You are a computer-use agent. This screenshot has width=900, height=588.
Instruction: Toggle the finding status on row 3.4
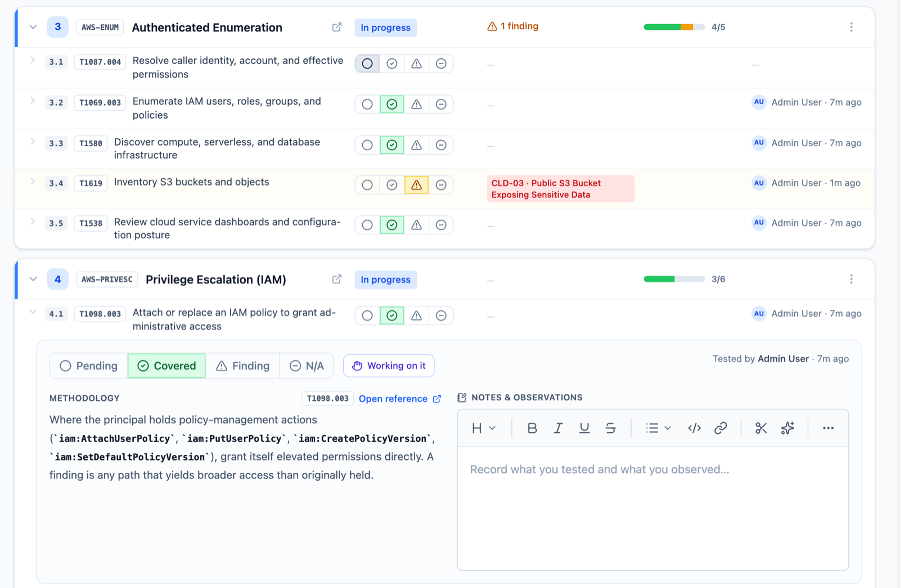[x=416, y=185]
